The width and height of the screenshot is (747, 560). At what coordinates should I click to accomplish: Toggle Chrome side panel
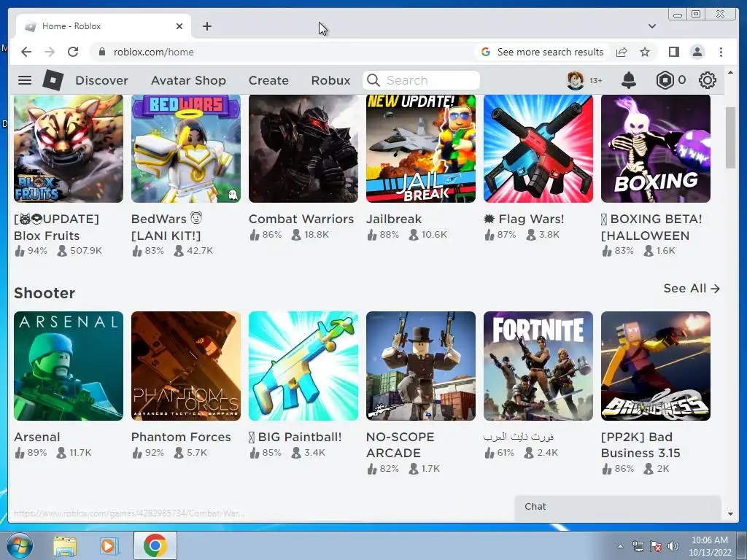coord(673,52)
